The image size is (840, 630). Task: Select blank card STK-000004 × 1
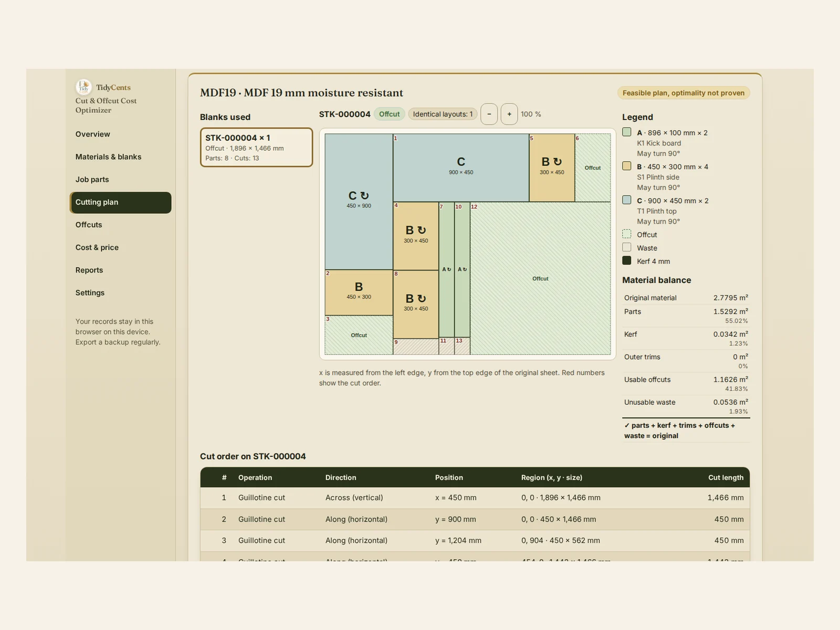click(256, 148)
